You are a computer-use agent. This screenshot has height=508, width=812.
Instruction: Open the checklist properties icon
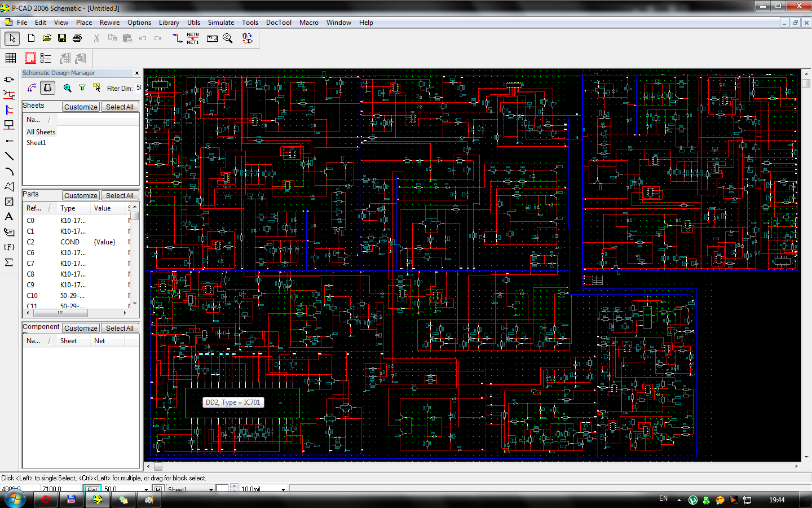click(46, 58)
